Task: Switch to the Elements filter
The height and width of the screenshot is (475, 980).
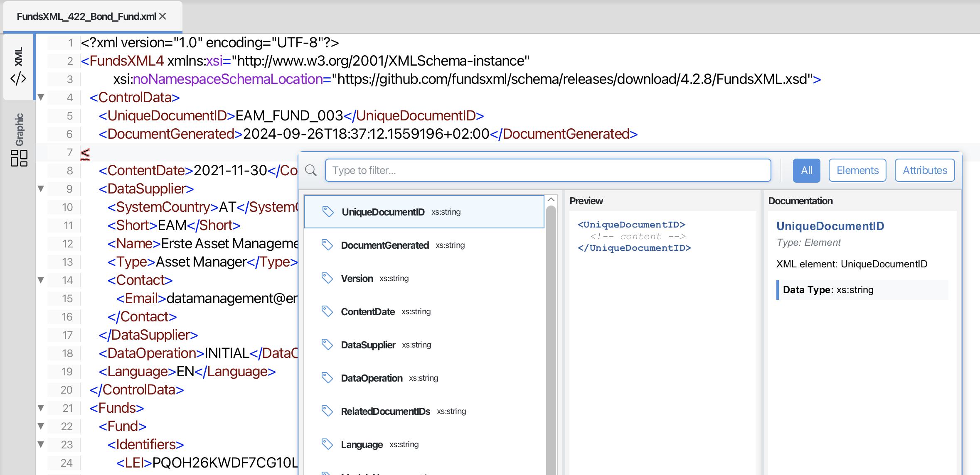Action: [x=857, y=170]
